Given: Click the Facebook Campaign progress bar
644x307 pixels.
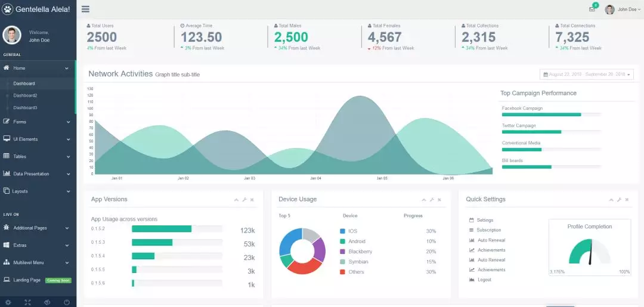Looking at the screenshot, I should pyautogui.click(x=551, y=114).
